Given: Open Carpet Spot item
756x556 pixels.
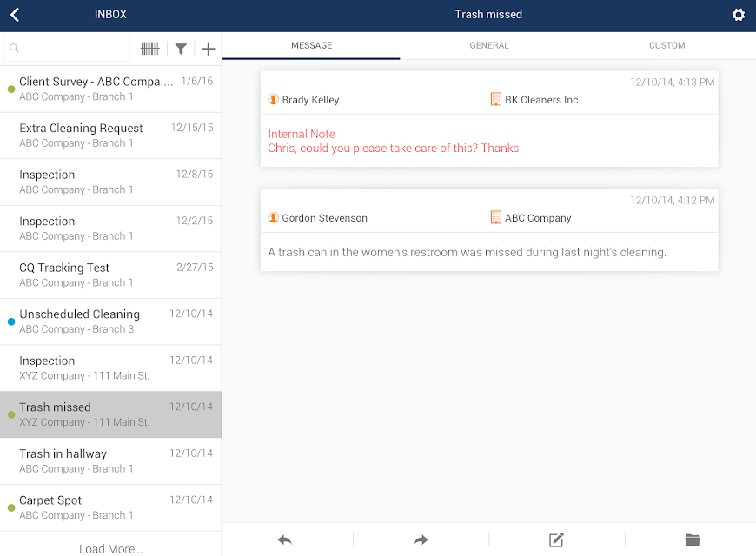Looking at the screenshot, I should pos(111,507).
